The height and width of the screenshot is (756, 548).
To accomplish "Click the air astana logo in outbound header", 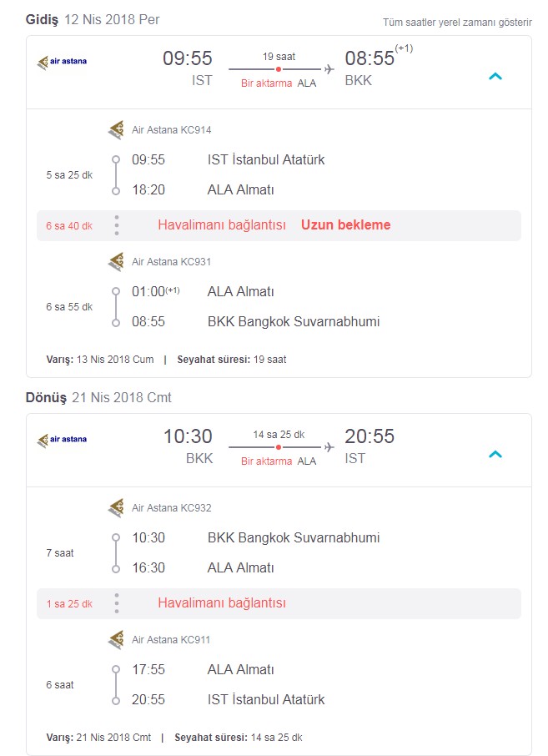I will (63, 62).
